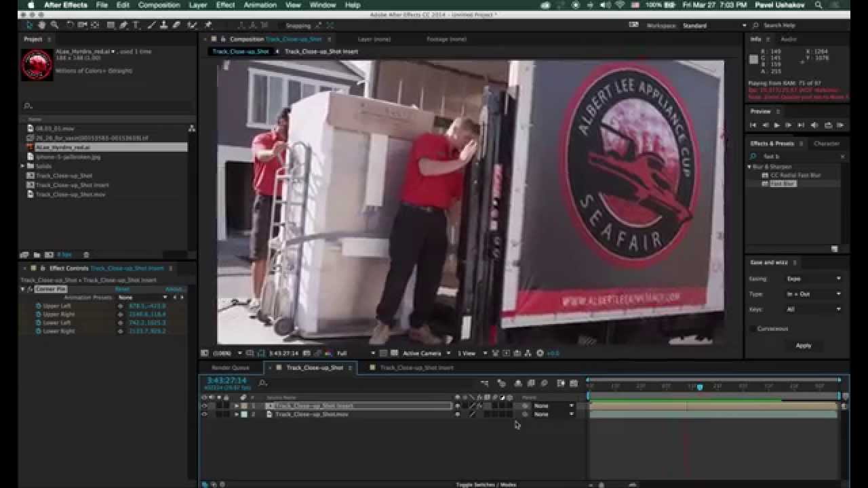
Task: Open the viewer resolution Full dropdown
Action: (356, 353)
